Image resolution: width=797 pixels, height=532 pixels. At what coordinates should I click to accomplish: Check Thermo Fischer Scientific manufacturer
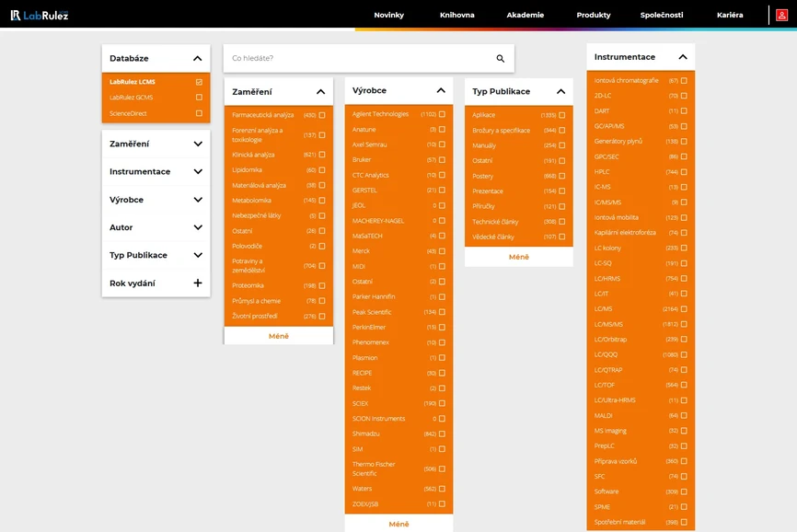[x=442, y=469]
